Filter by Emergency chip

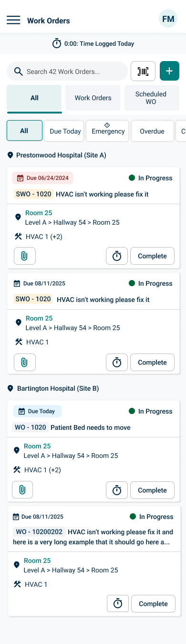(x=108, y=131)
